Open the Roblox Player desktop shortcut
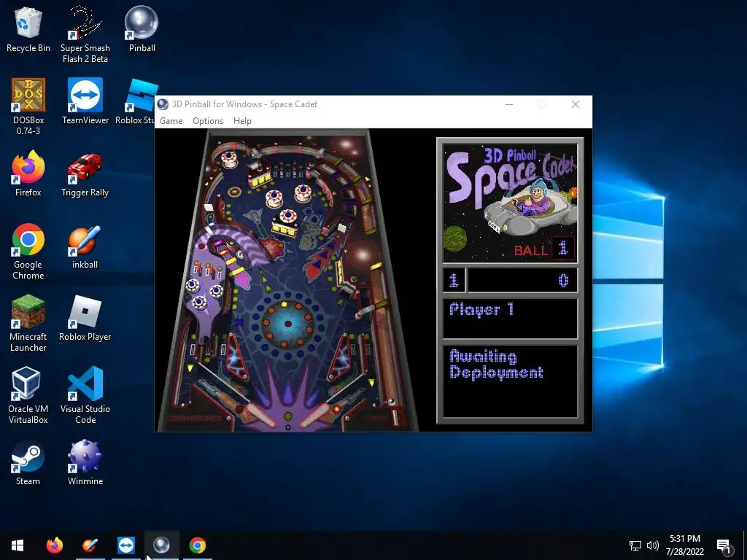The width and height of the screenshot is (747, 560). (85, 318)
